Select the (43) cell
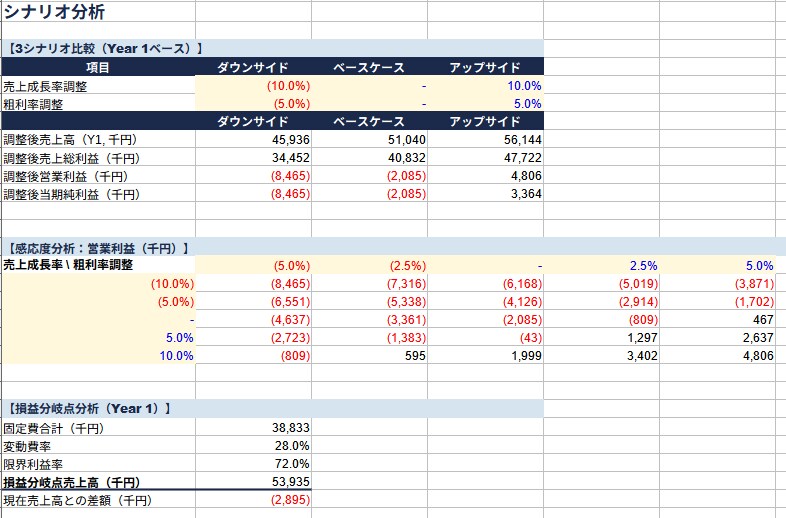Image resolution: width=786 pixels, height=518 pixels. pyautogui.click(x=486, y=337)
